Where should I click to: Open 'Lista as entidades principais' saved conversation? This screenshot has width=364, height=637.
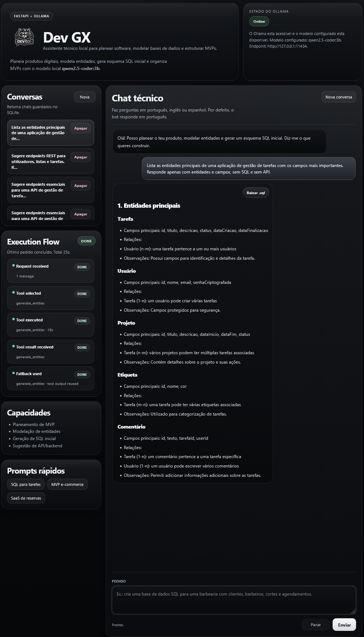pos(38,133)
